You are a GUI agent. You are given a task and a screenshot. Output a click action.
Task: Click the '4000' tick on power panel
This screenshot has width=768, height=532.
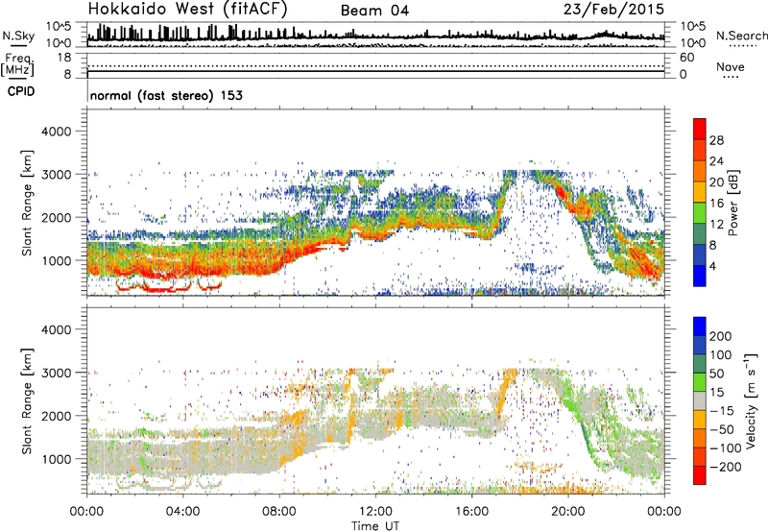(56, 132)
